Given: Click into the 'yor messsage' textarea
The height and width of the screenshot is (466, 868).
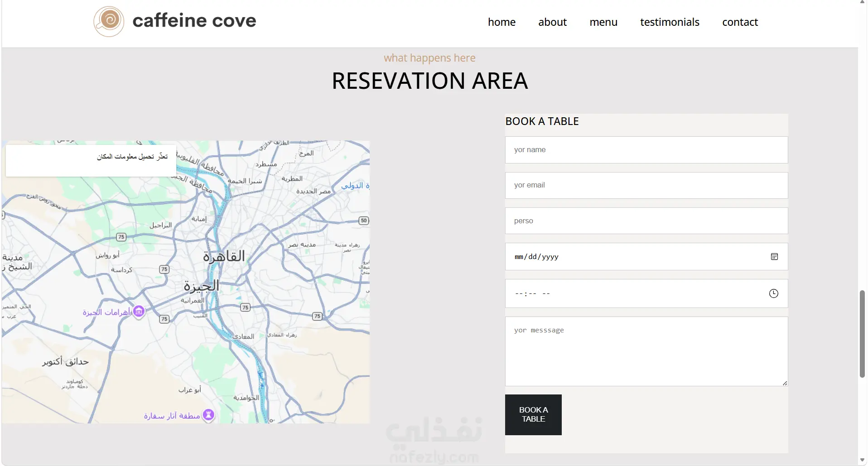Looking at the screenshot, I should click(646, 351).
